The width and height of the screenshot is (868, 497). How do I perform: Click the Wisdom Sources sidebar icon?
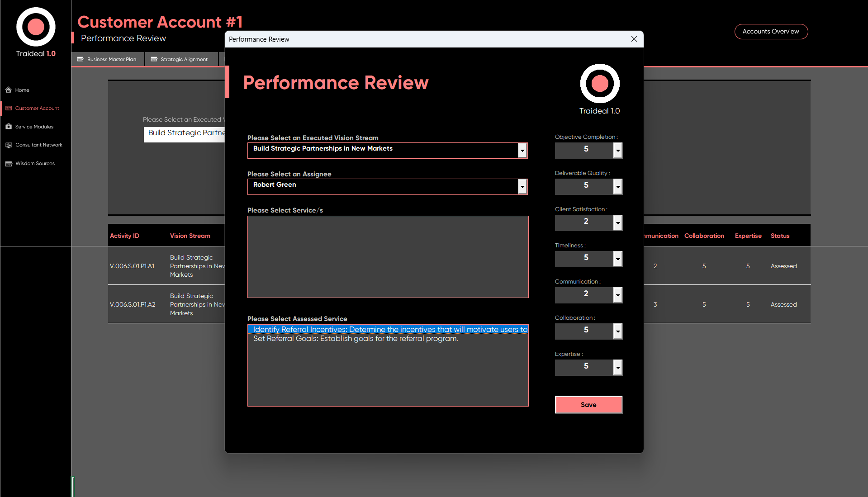9,164
